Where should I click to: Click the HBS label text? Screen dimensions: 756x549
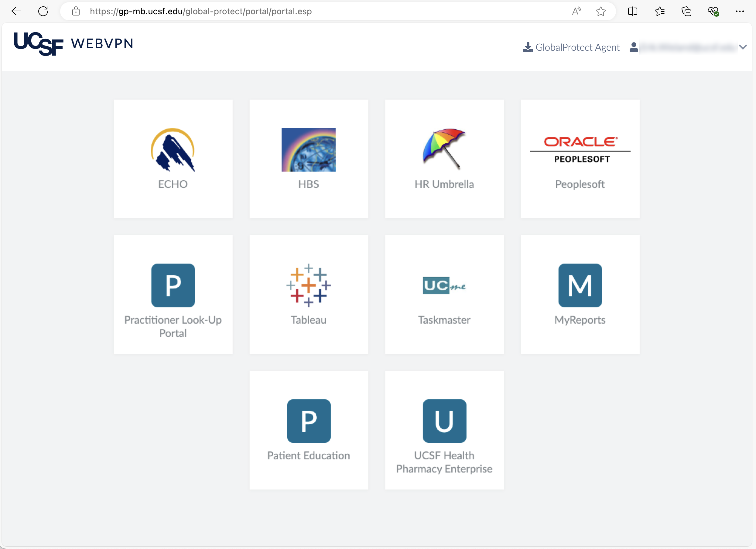coord(308,184)
